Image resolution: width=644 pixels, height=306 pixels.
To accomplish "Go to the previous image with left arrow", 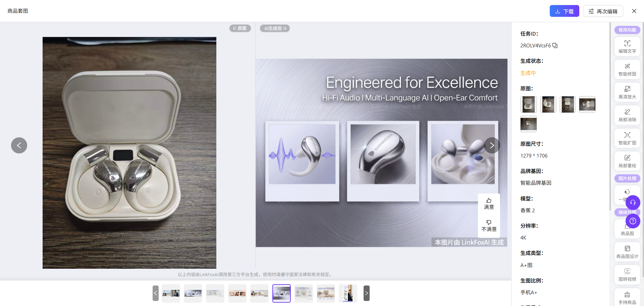I will click(x=19, y=145).
